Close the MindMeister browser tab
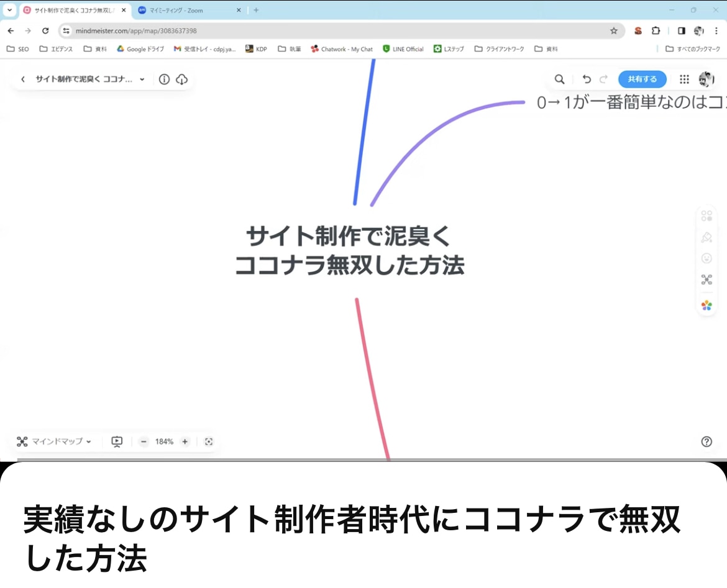 click(123, 10)
